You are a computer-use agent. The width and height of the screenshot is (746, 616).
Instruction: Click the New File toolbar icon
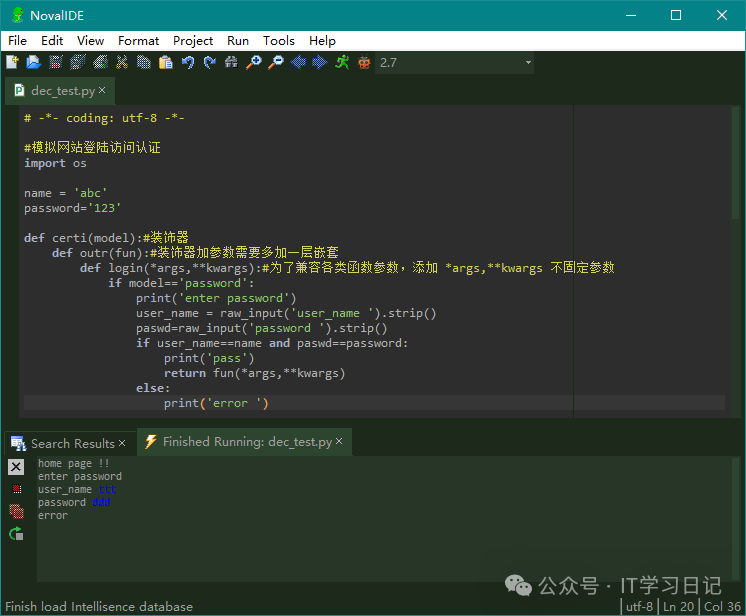[12, 62]
